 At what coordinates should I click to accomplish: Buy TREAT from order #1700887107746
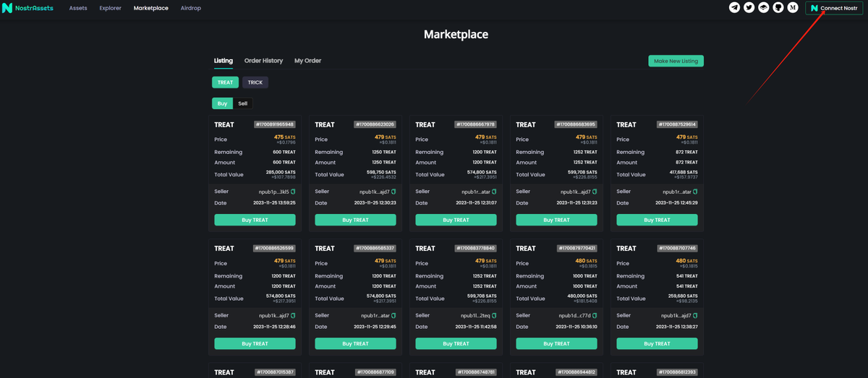tap(657, 344)
